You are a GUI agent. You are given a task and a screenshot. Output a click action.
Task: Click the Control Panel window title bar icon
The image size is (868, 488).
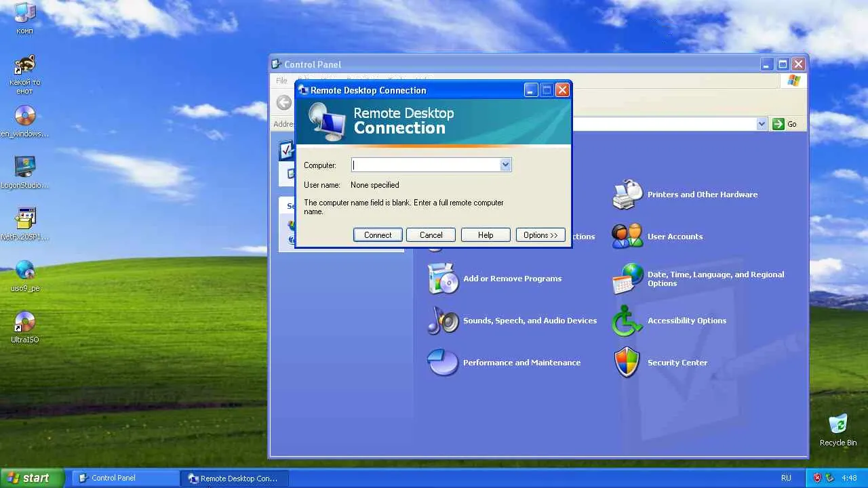click(277, 64)
